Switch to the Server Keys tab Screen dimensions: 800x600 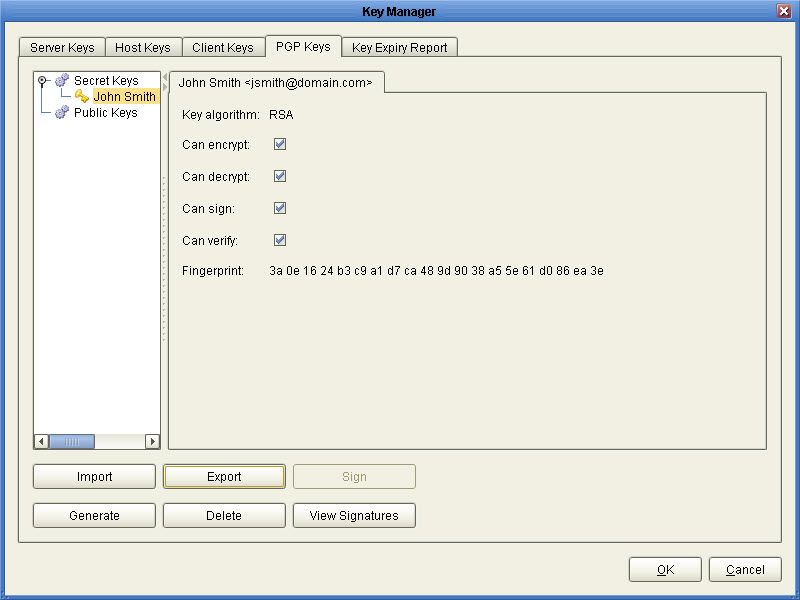(x=61, y=47)
